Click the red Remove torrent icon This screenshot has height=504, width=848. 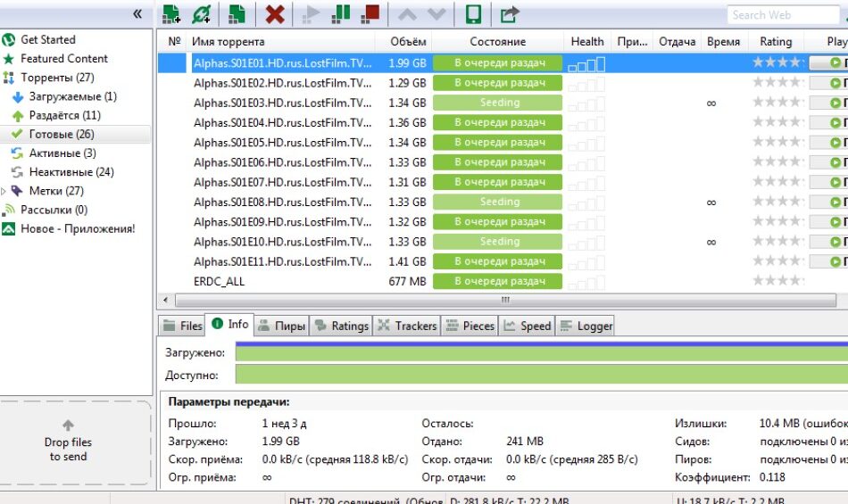click(275, 14)
